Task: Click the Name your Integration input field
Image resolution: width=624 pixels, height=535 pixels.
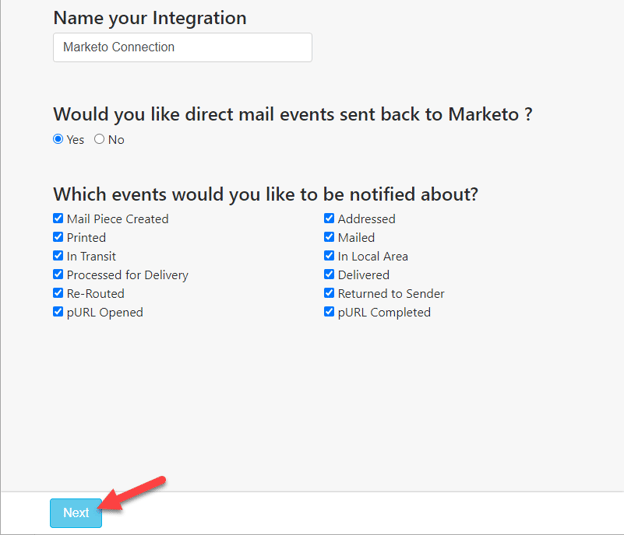Action: (183, 47)
